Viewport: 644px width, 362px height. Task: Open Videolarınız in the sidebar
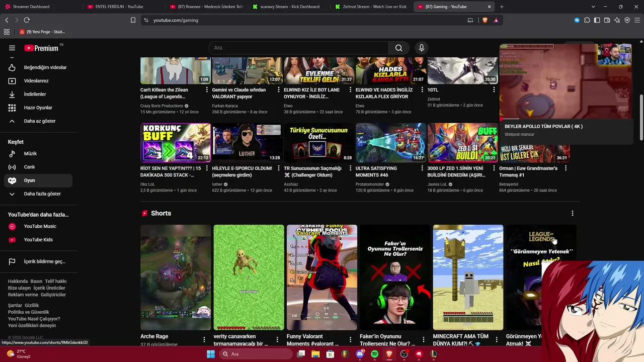tap(38, 81)
